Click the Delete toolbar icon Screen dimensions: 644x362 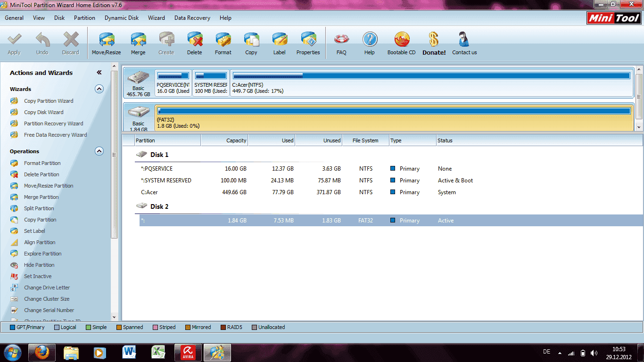[x=194, y=39]
